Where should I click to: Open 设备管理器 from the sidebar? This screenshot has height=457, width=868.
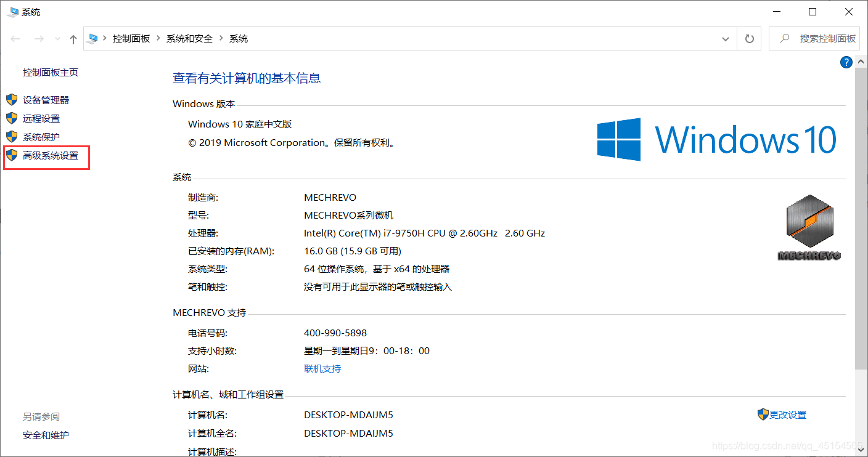point(46,100)
